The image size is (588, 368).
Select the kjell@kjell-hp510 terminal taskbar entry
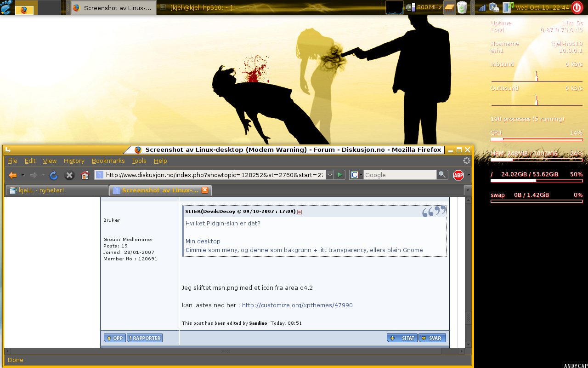point(197,8)
